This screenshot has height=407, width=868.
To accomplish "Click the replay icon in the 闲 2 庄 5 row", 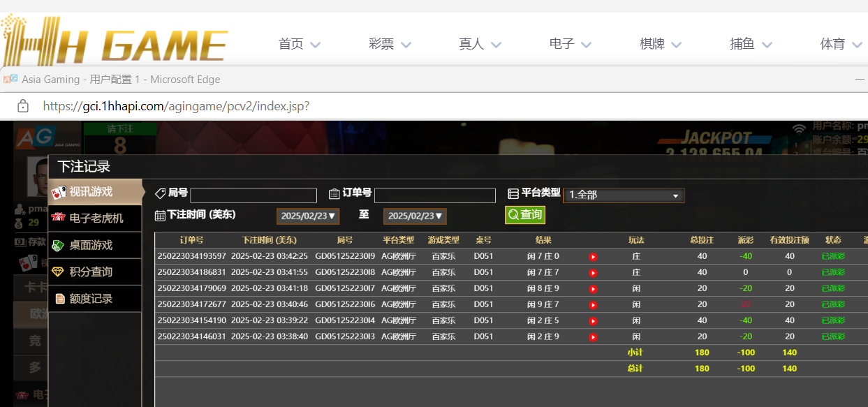I will (593, 321).
